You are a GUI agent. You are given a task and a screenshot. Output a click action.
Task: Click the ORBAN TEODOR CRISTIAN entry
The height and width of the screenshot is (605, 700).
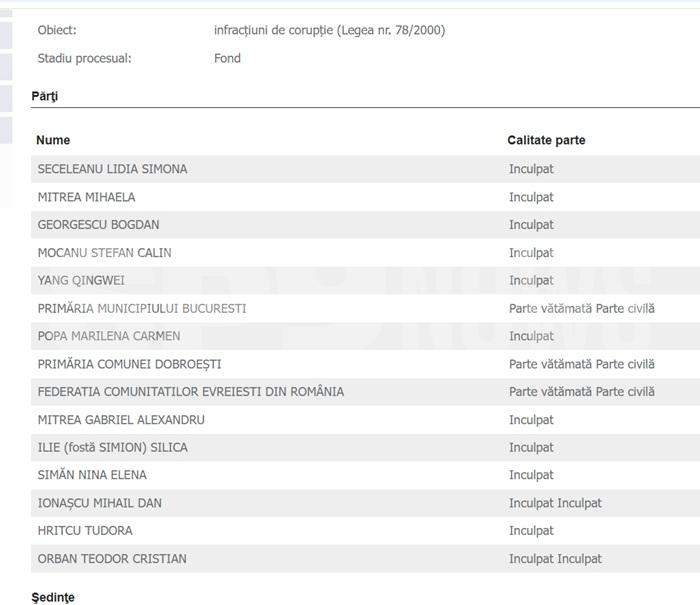(x=112, y=559)
